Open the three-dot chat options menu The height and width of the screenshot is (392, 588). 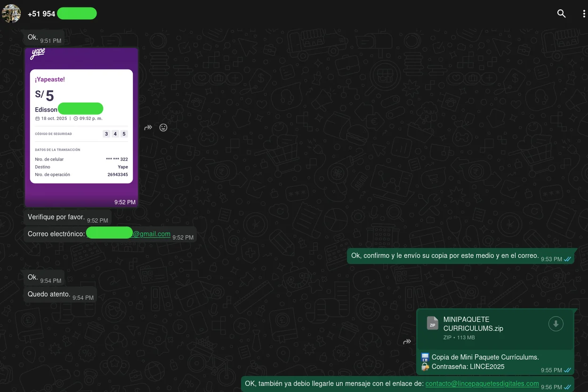[584, 14]
